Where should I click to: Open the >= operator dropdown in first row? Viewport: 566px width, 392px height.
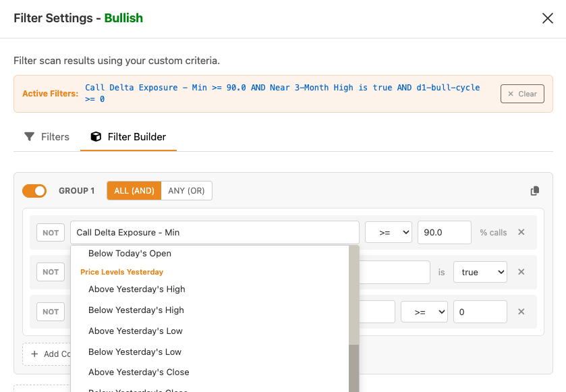[388, 232]
